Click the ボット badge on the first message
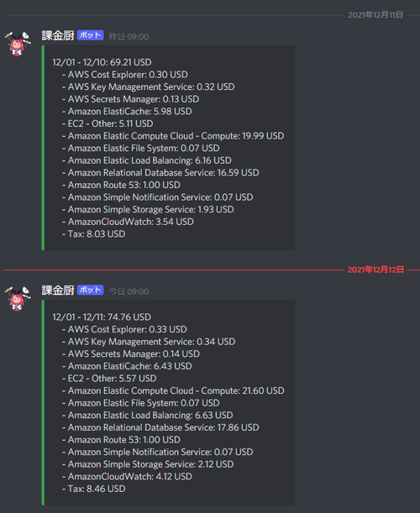 click(91, 35)
